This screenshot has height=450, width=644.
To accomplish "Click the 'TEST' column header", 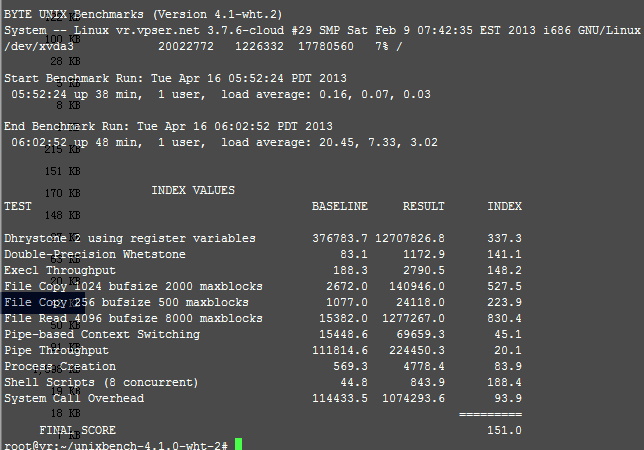I will click(x=18, y=206).
